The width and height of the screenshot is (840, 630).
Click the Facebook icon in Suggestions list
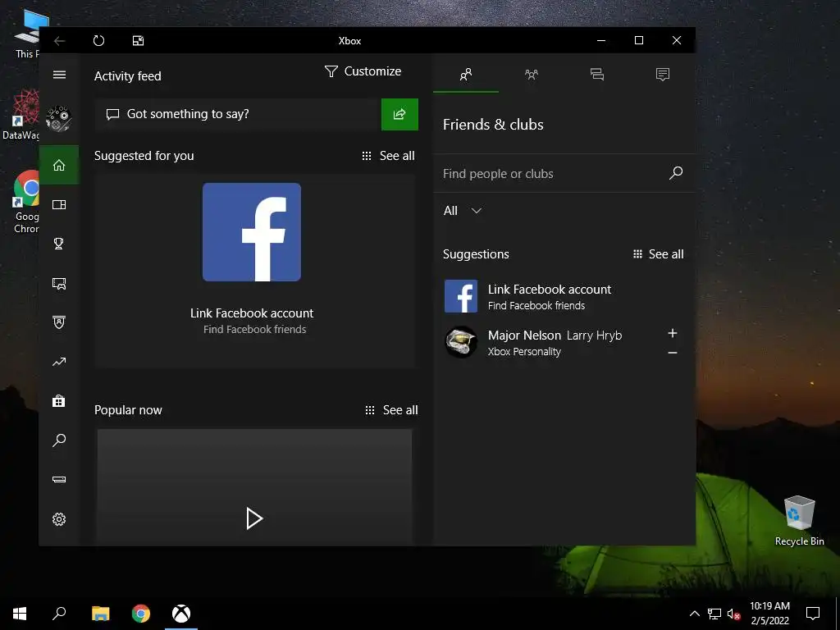click(x=461, y=296)
